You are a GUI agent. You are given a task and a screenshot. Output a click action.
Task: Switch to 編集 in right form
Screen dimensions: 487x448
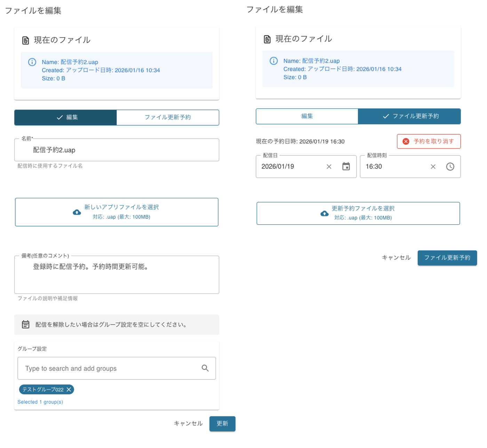coord(307,116)
